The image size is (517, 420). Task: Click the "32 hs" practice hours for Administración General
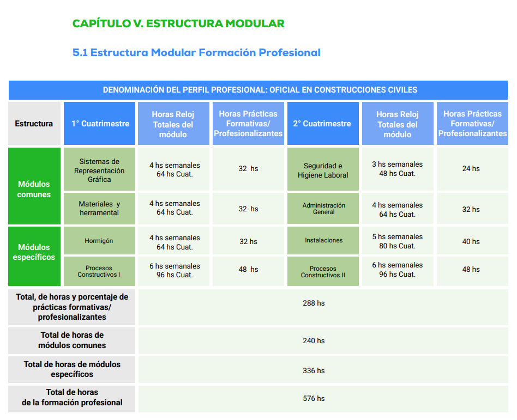pos(471,209)
